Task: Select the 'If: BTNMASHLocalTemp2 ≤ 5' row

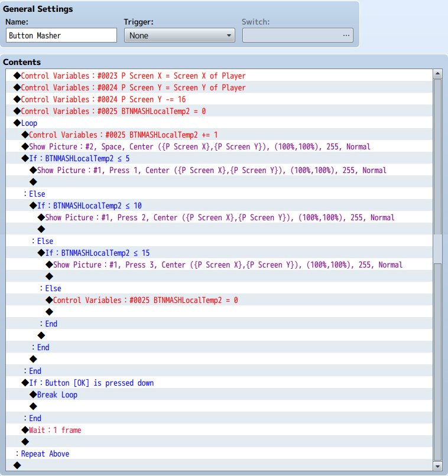Action: 219,158
